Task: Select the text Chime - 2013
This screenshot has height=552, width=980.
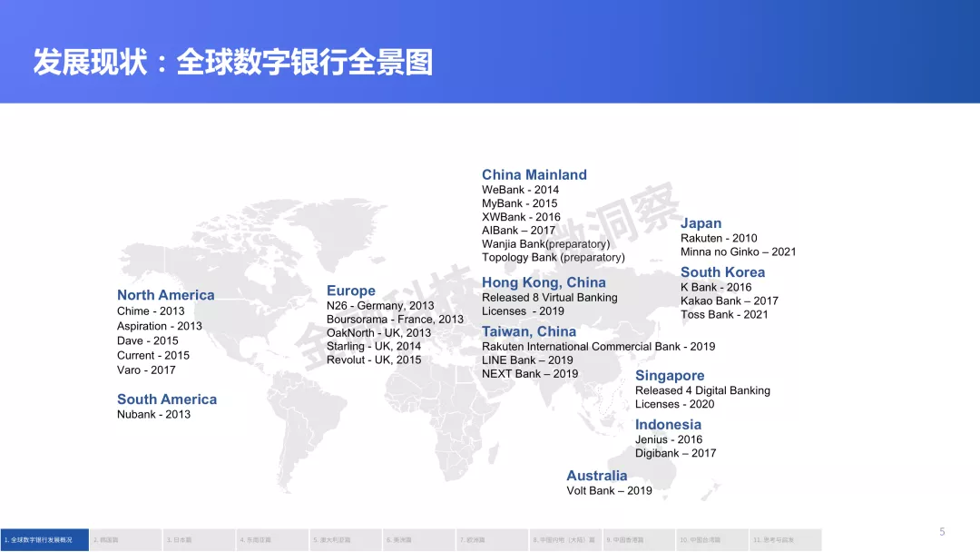Action: (x=151, y=310)
